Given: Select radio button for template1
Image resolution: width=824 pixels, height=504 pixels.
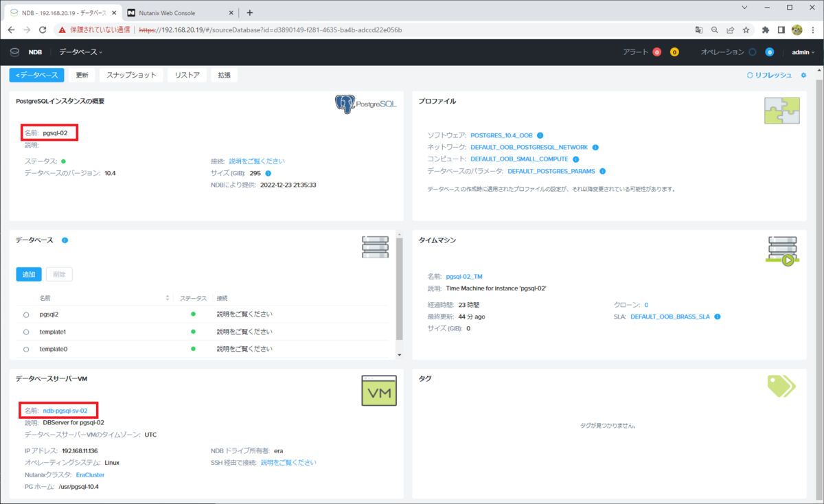Looking at the screenshot, I should (x=26, y=332).
